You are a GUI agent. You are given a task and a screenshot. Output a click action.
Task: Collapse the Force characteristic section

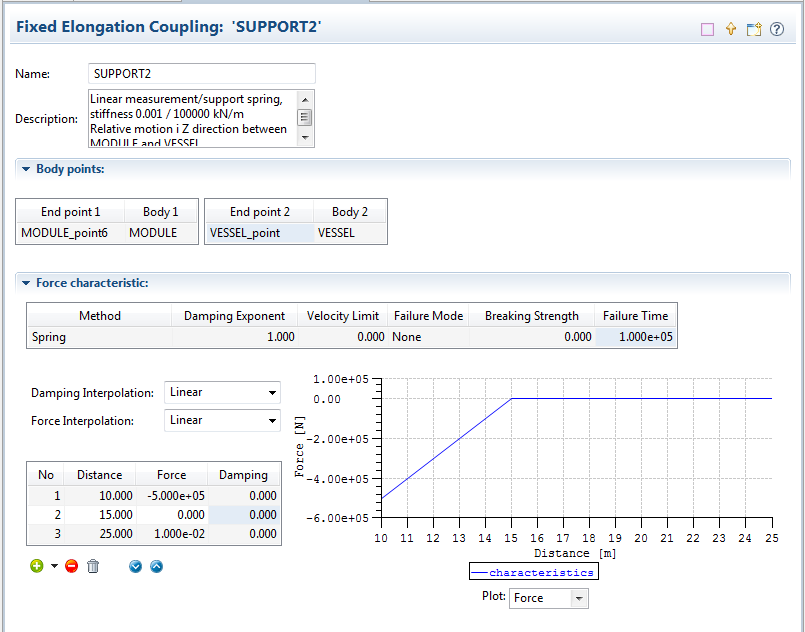tap(26, 283)
